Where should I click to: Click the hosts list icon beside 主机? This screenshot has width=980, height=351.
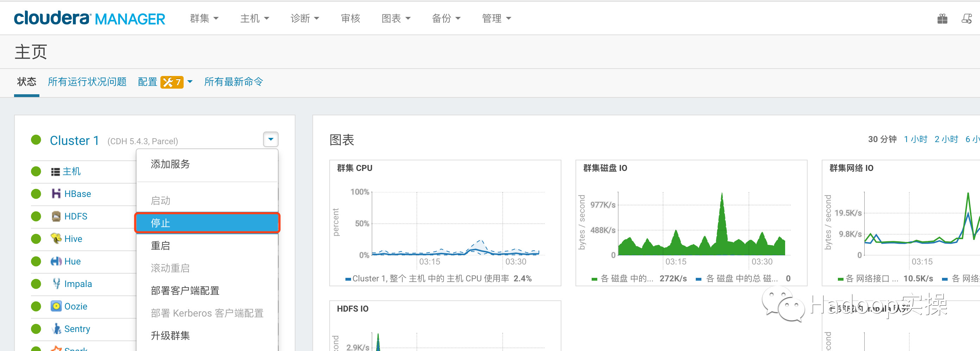click(x=56, y=172)
